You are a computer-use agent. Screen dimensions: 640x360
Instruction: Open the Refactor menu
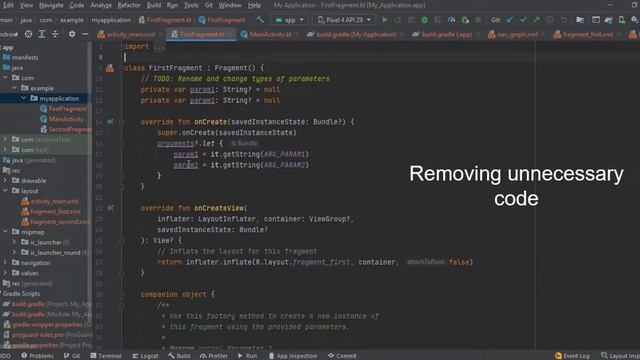pos(129,5)
